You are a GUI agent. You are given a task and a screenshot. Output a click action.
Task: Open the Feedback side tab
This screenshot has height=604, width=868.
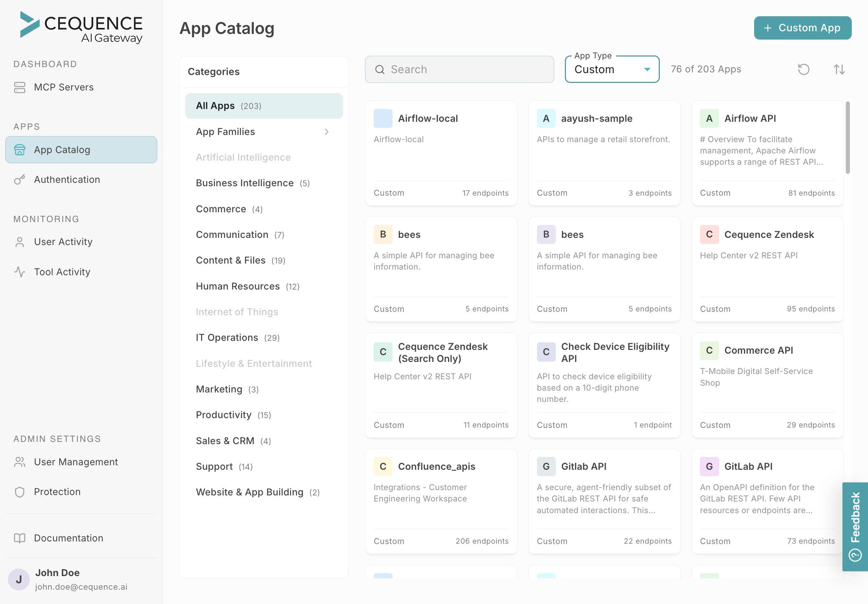[x=855, y=526]
